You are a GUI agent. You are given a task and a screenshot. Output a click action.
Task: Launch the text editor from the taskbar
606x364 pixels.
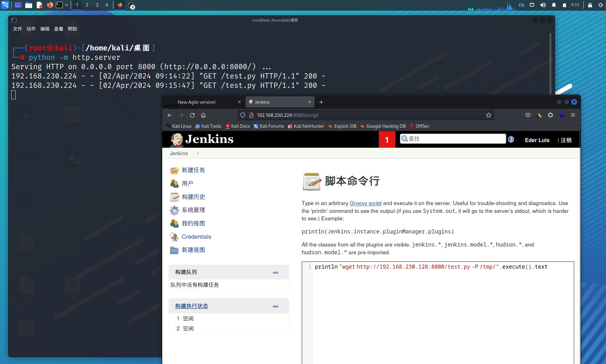(39, 5)
